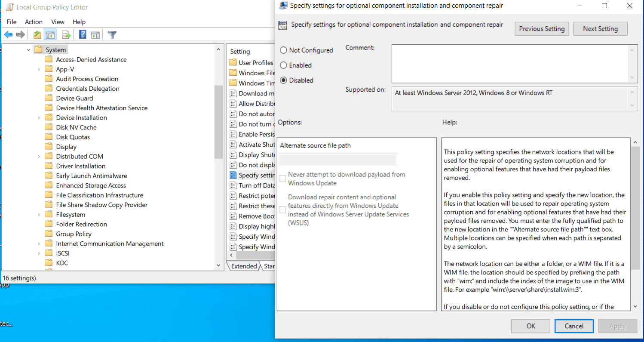Choose the Disabled radio option
This screenshot has width=644, height=342.
pos(283,80)
